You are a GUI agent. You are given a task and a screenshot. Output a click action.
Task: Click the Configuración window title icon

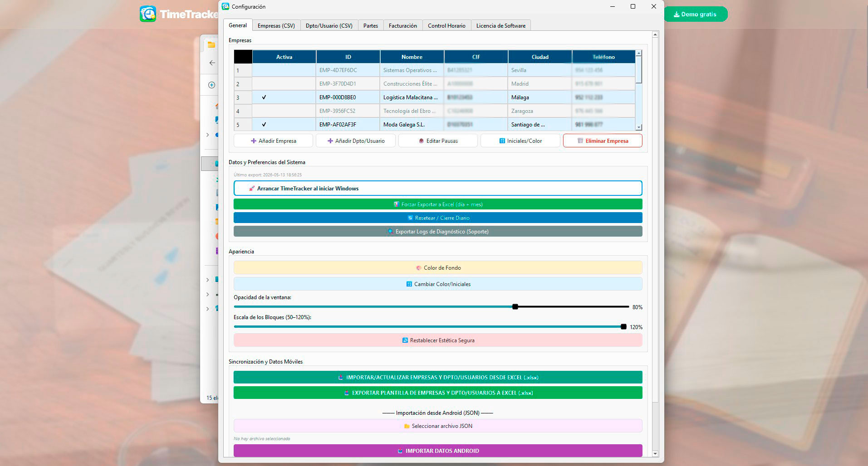pos(226,6)
